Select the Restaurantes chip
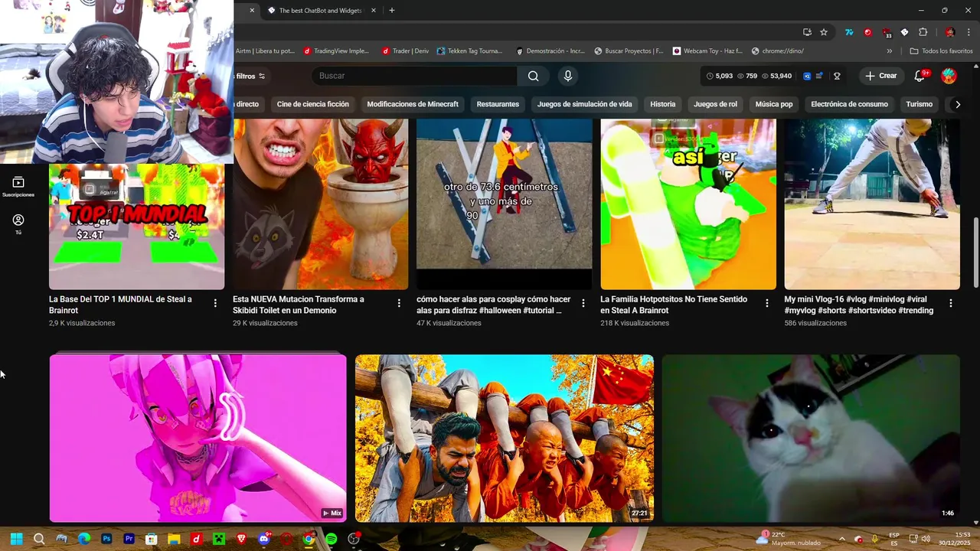Image resolution: width=980 pixels, height=551 pixels. [x=498, y=104]
